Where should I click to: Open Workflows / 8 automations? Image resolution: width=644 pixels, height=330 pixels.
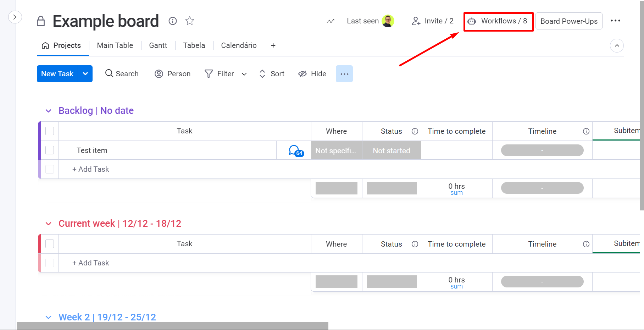(498, 21)
